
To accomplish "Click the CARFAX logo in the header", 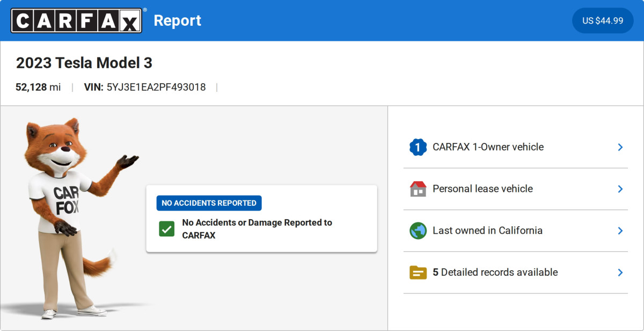I will coord(76,20).
